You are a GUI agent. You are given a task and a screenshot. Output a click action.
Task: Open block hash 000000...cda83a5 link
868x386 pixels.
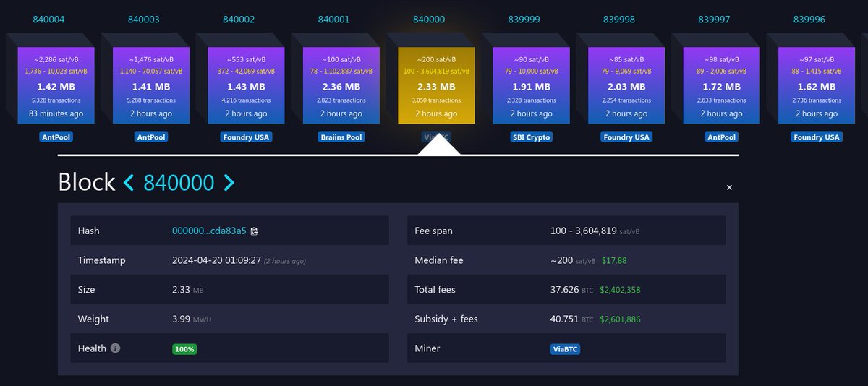coord(209,231)
